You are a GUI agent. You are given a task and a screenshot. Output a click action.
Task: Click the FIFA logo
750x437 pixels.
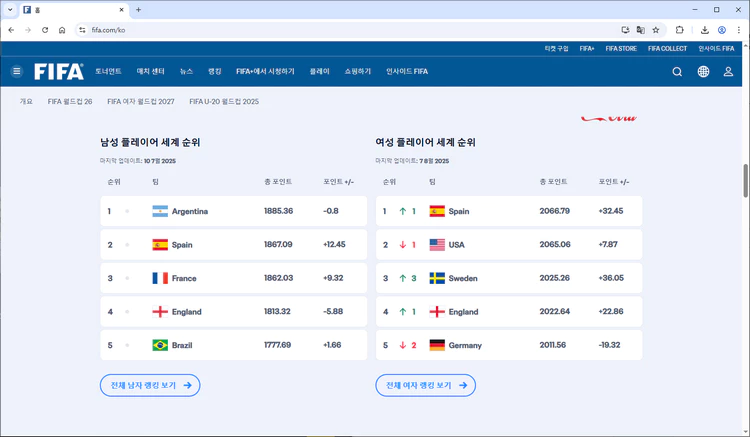click(x=59, y=71)
